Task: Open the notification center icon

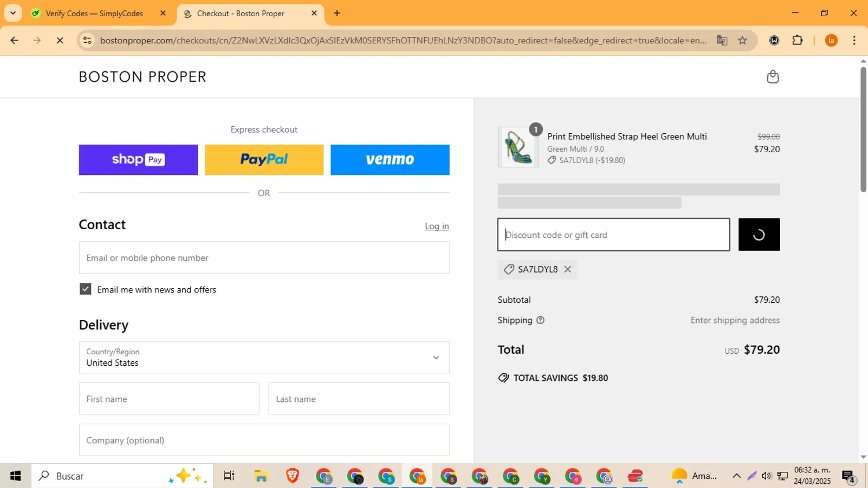Action: pos(848,477)
